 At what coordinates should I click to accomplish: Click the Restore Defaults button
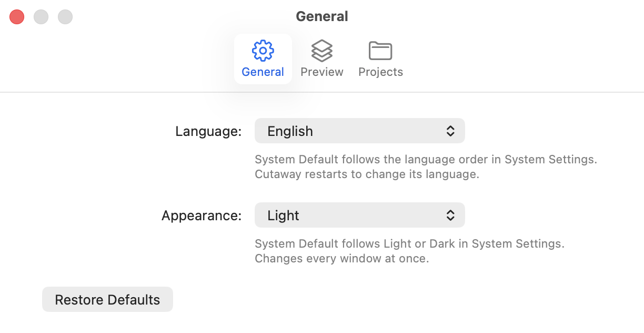107,299
